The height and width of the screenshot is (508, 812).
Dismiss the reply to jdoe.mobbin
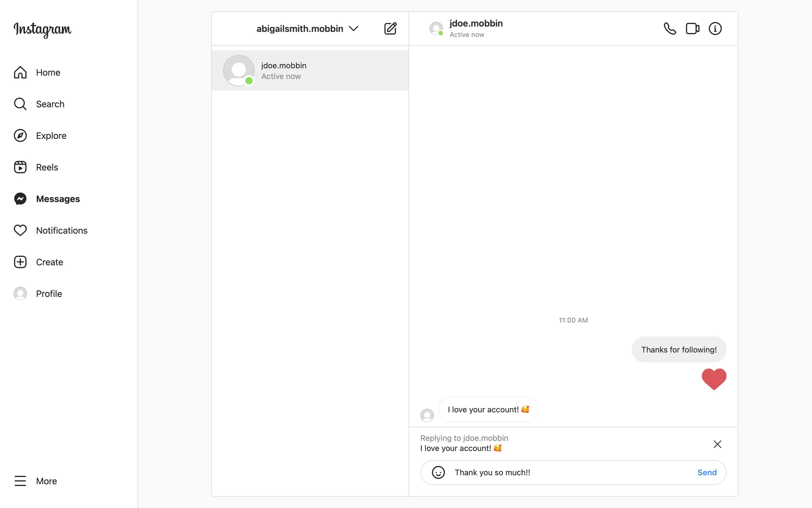click(717, 444)
